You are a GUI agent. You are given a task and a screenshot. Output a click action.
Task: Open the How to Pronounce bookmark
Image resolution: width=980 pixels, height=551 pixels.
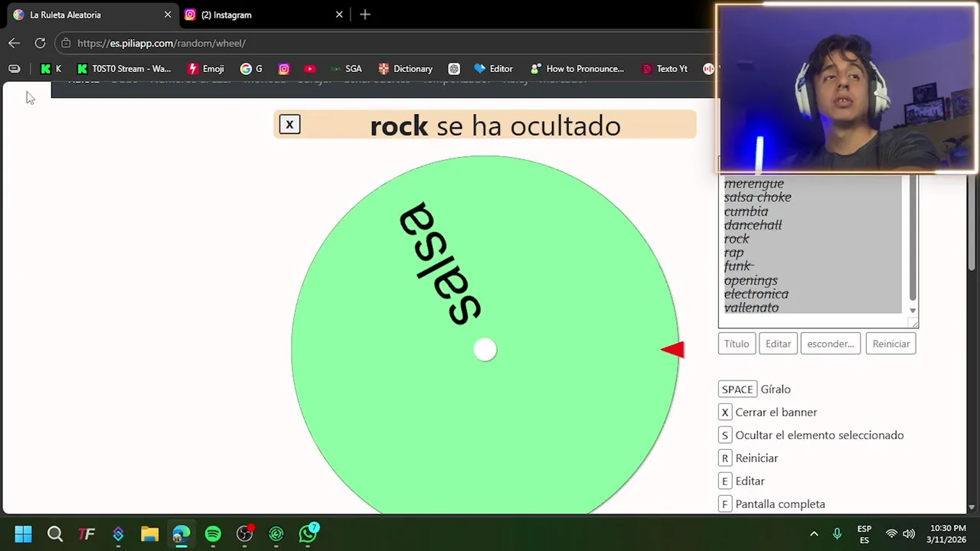point(577,69)
